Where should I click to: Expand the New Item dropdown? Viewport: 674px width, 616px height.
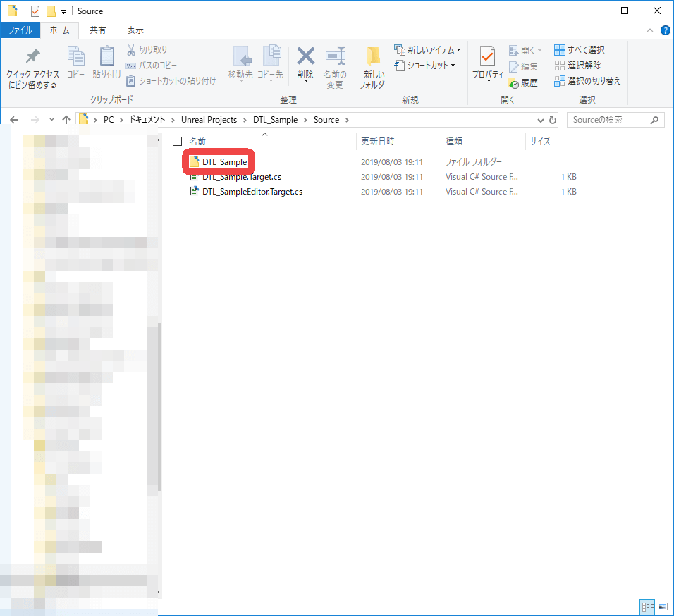458,50
